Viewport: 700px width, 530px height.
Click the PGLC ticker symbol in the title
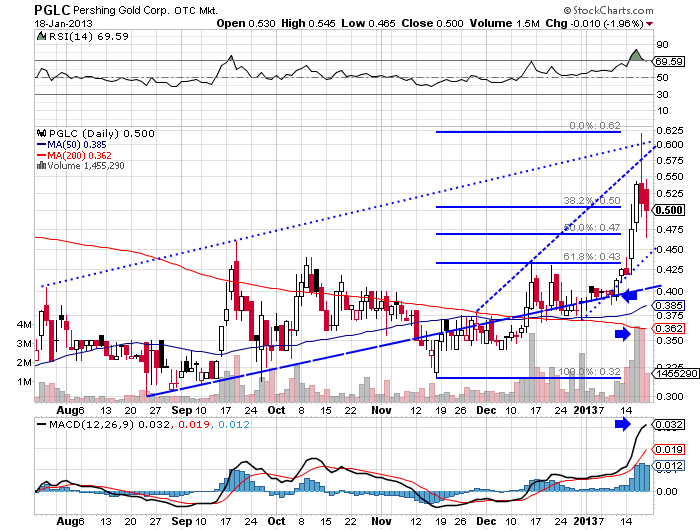point(52,10)
